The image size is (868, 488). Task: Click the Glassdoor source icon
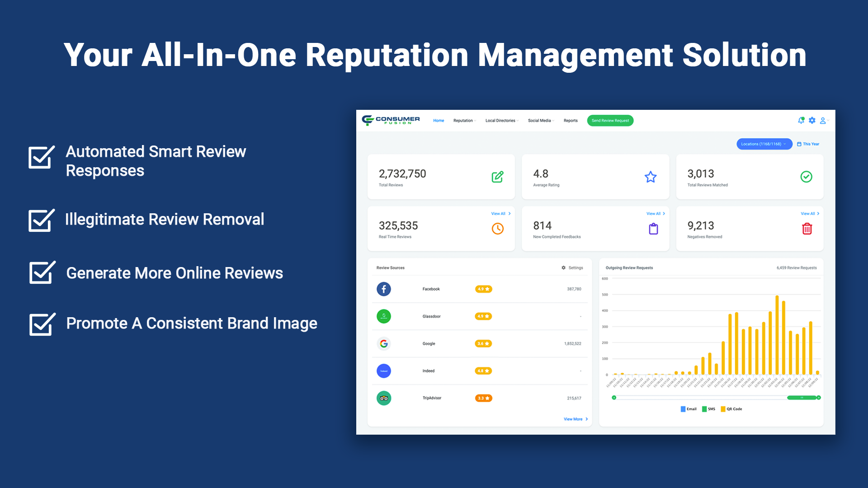384,316
